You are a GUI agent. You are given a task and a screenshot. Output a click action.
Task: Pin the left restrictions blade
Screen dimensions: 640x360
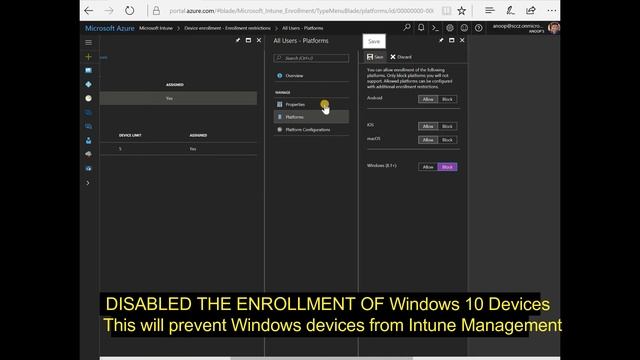coord(238,40)
